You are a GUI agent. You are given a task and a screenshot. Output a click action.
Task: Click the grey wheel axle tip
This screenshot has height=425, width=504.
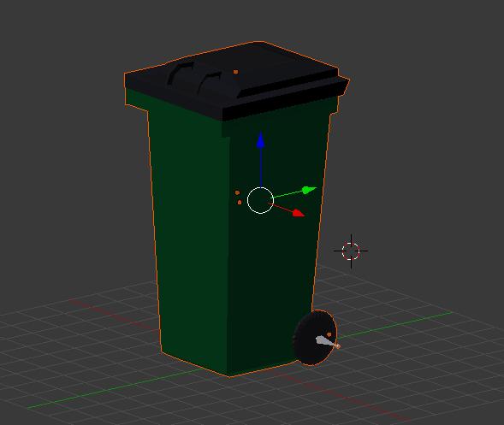pos(327,342)
